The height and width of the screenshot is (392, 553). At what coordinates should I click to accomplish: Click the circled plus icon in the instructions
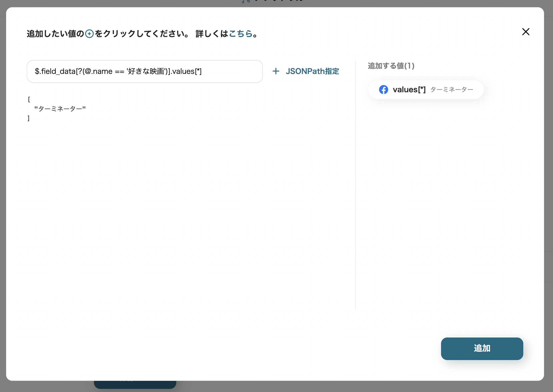coord(89,34)
